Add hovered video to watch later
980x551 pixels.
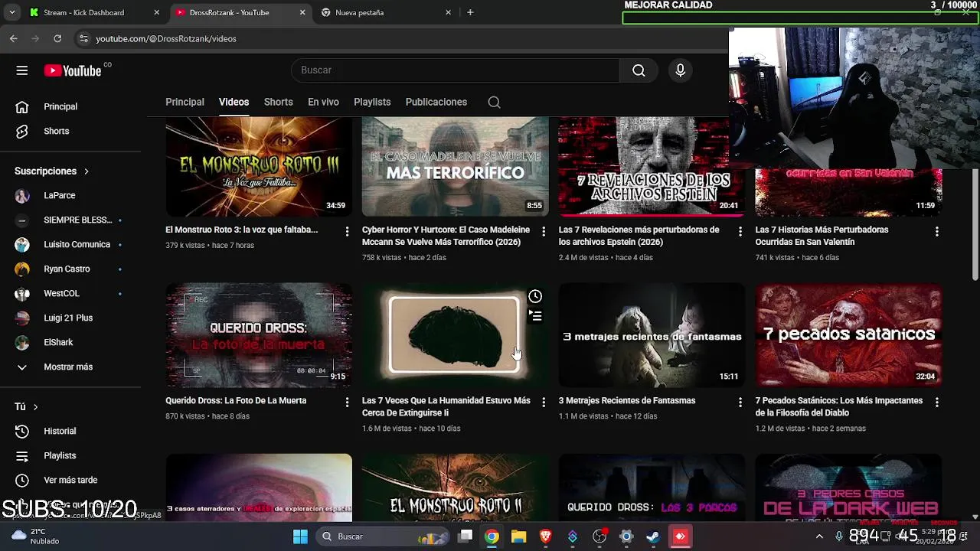(x=535, y=297)
